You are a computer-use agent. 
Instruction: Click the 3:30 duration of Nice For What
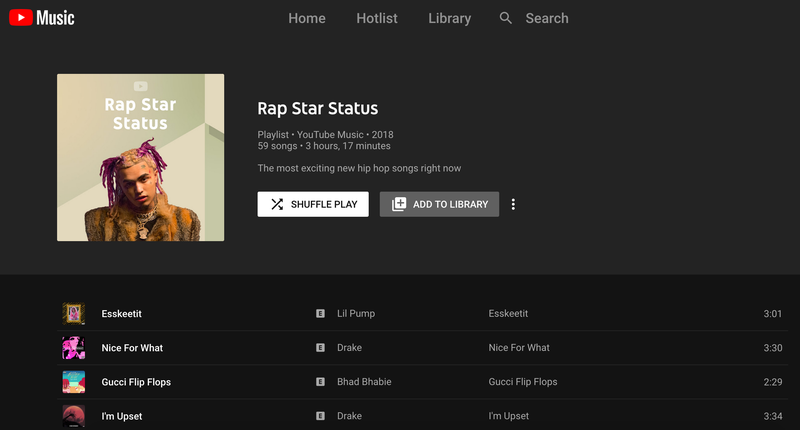[772, 348]
